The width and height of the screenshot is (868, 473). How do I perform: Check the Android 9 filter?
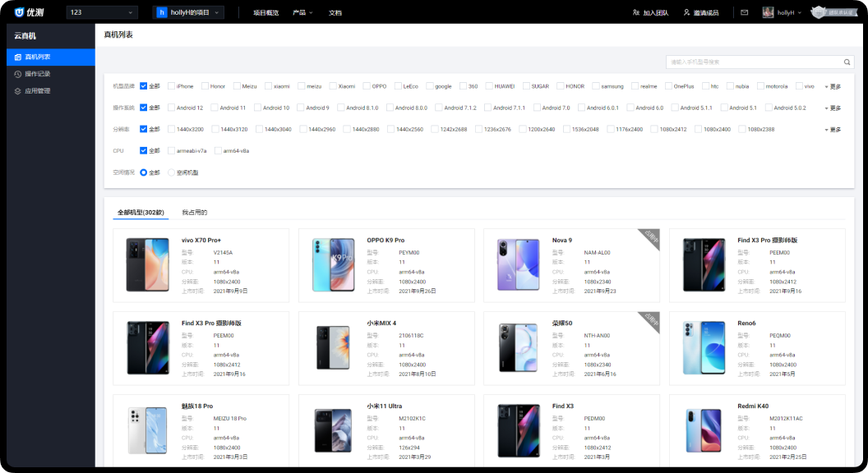click(x=301, y=108)
